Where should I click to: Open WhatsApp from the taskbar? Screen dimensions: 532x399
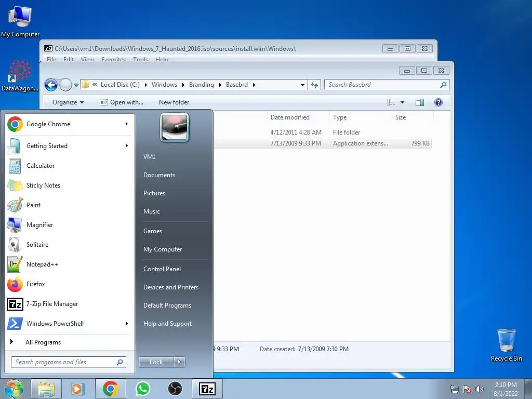pos(143,389)
